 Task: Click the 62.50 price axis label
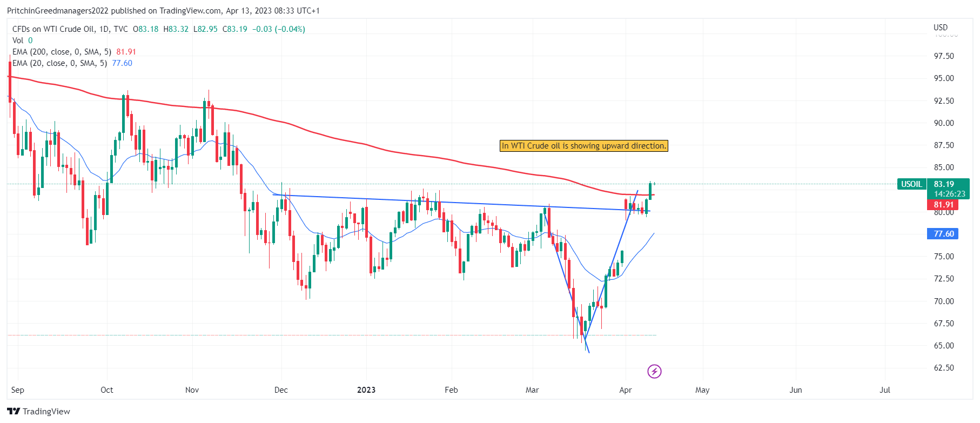944,368
